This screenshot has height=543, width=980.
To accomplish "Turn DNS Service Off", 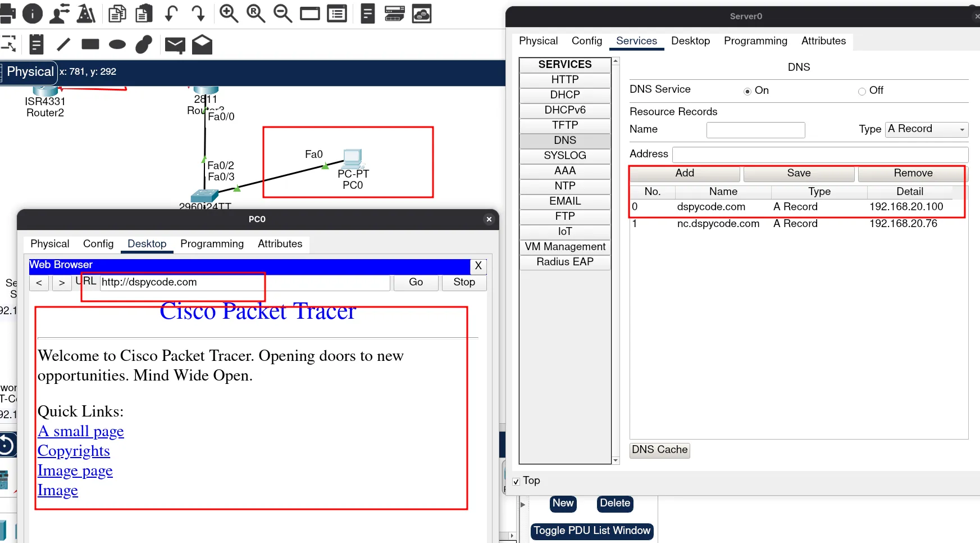I will [x=862, y=91].
